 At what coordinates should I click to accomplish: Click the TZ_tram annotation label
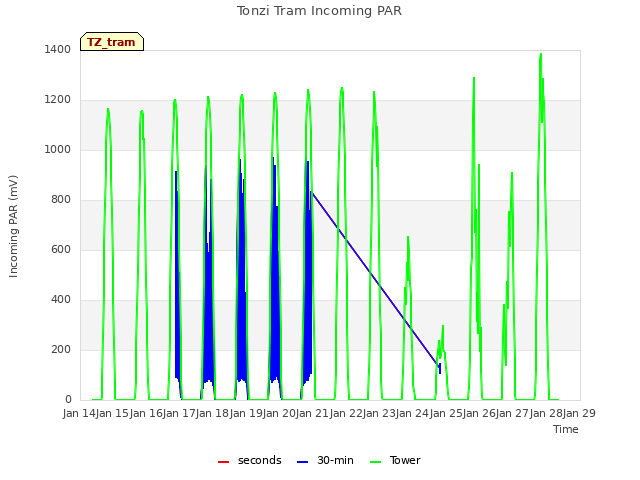click(x=112, y=42)
